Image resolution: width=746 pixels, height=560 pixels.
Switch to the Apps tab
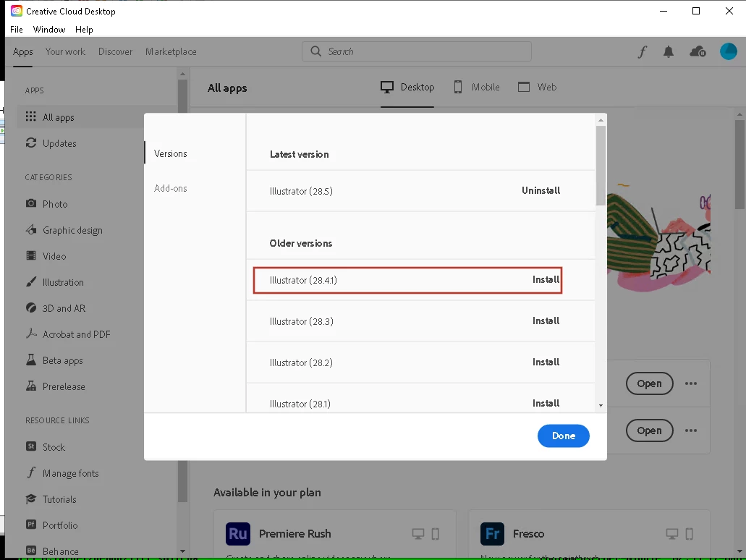[x=23, y=52]
